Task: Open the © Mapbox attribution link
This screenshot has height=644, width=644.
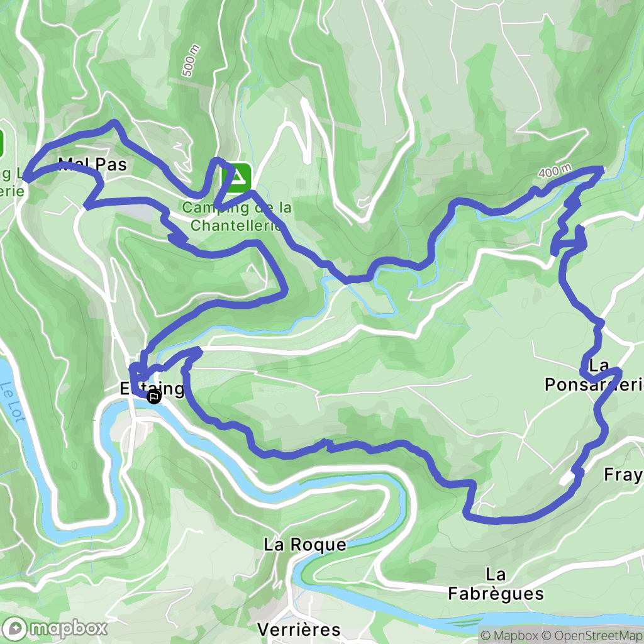Action: point(509,635)
